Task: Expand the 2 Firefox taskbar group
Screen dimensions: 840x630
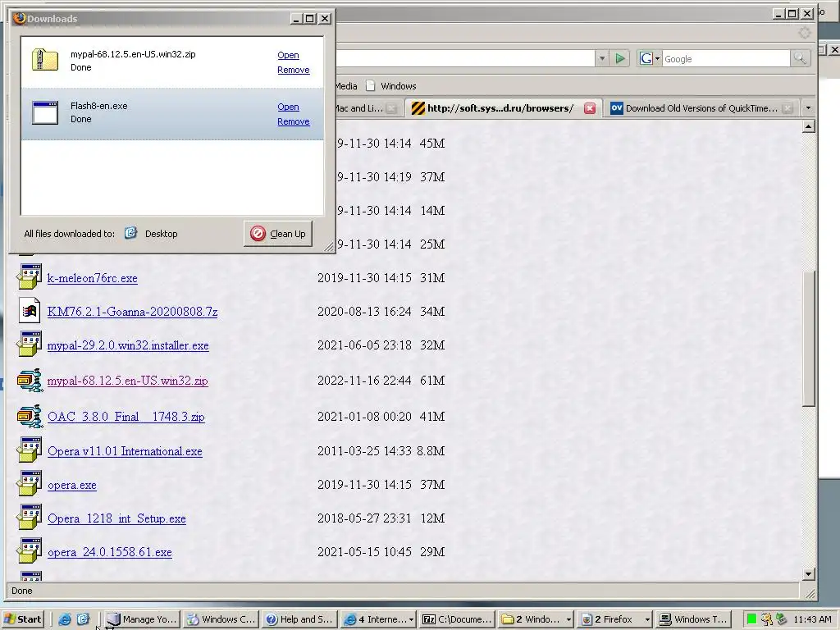Action: point(614,619)
